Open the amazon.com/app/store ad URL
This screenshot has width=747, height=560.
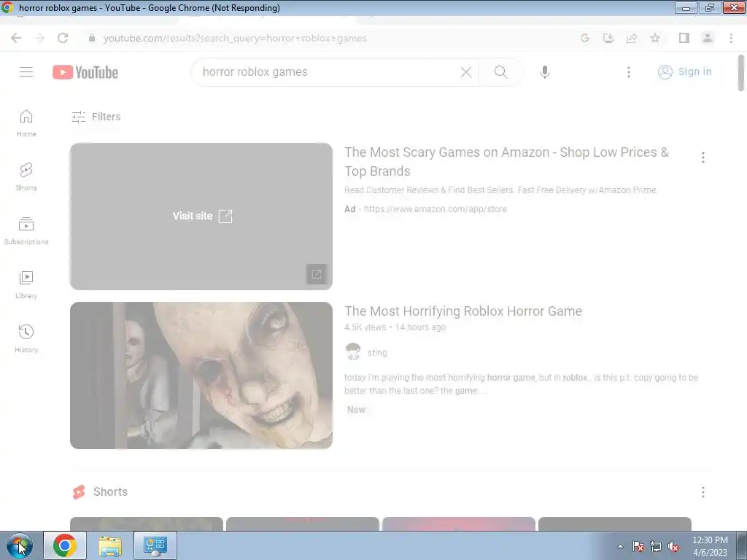tap(435, 209)
